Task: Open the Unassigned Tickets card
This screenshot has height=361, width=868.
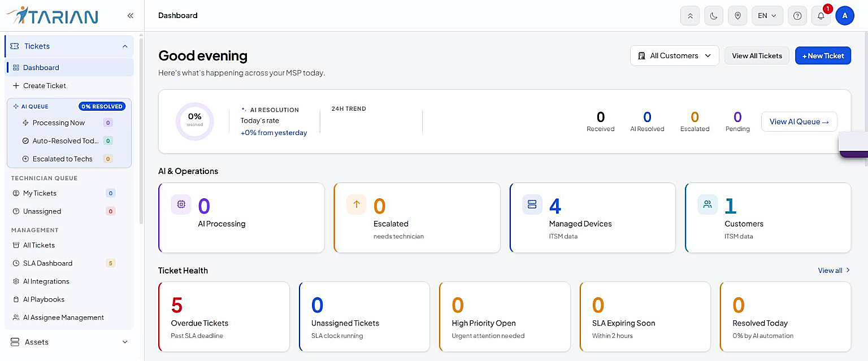Action: (x=364, y=316)
